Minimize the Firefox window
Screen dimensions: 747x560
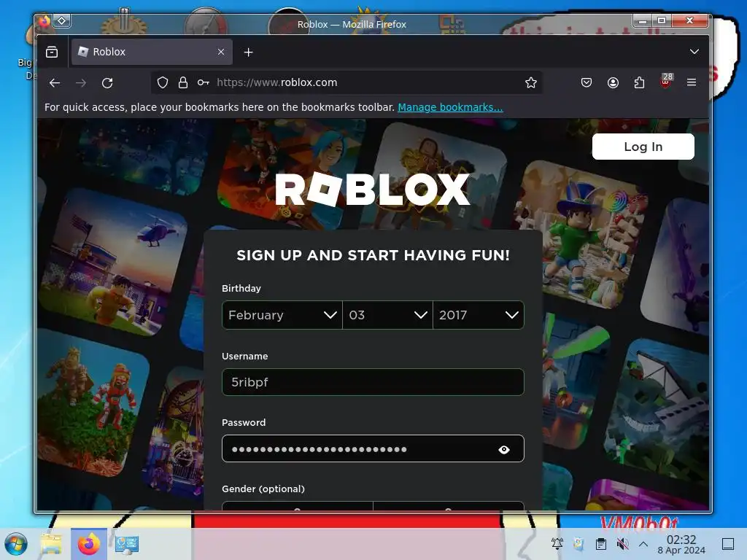click(x=643, y=20)
